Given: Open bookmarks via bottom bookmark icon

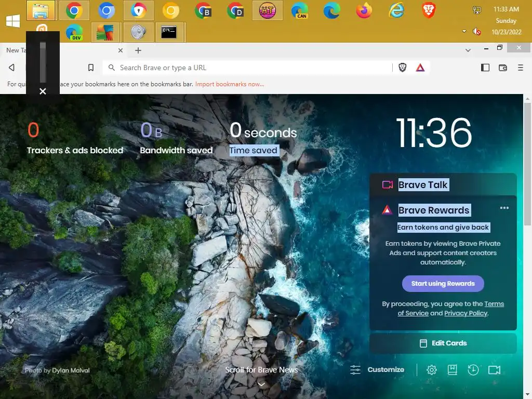Looking at the screenshot, I should [453, 369].
